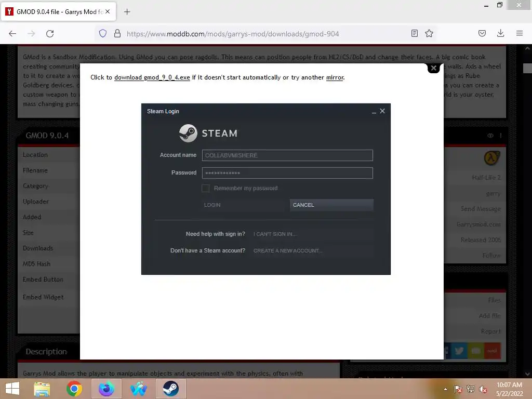Switch to Firefox on the taskbar
This screenshot has width=532, height=399.
106,389
